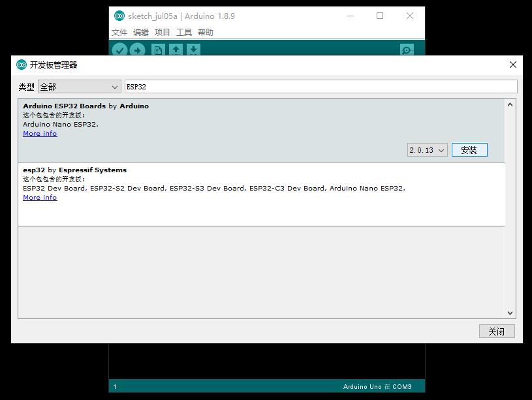Click the 'sketch_jul05a | Arduino 1.8.9' window title
Image resolution: width=532 pixels, height=400 pixels.
(181, 16)
